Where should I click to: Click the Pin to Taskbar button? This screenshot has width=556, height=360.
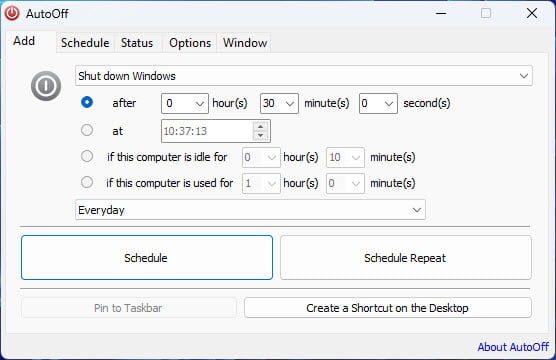pos(128,308)
